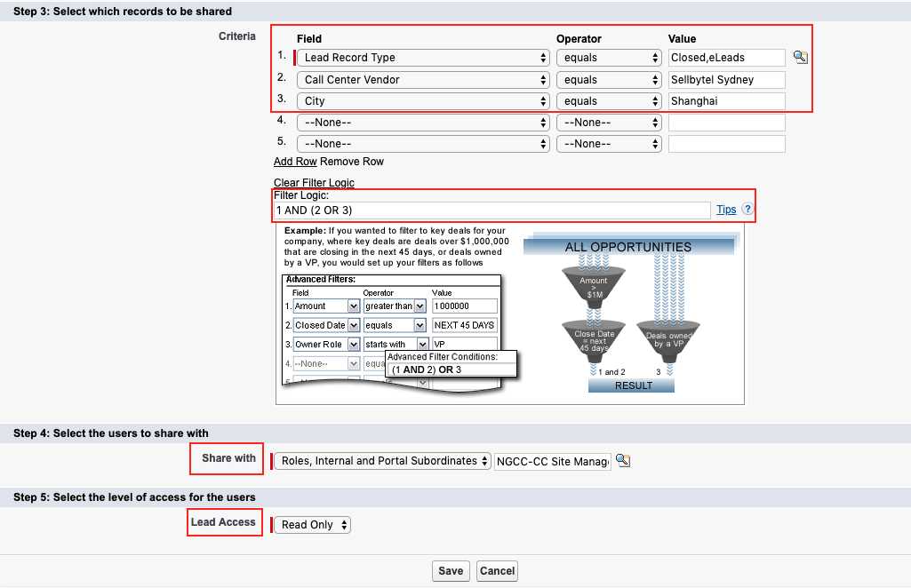Open row 5 field --None-- dropdown
Image resolution: width=911 pixels, height=588 pixels.
tap(423, 144)
